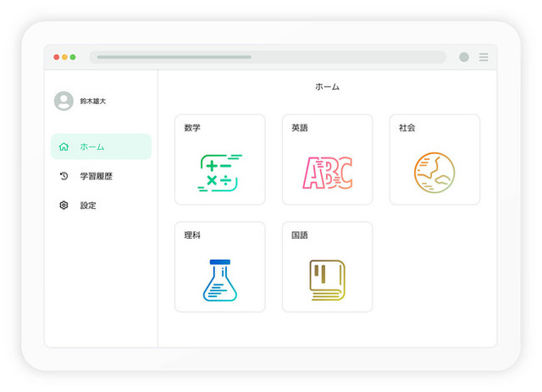Click the username 鈴木雄大
The height and width of the screenshot is (392, 542).
coord(93,102)
